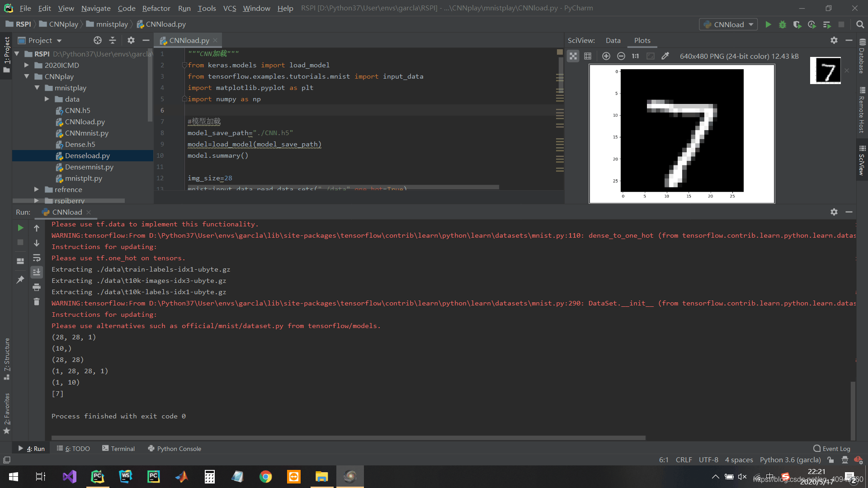Image resolution: width=868 pixels, height=488 pixels.
Task: Open the Refactor menu
Action: click(156, 8)
